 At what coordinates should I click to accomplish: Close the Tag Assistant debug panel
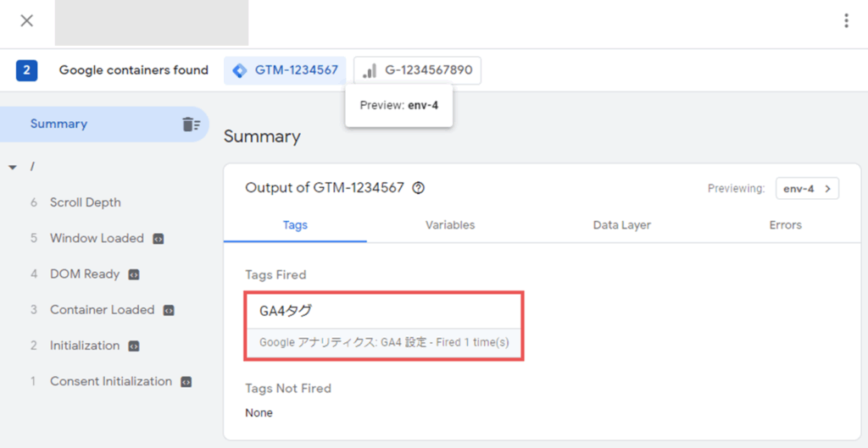(26, 21)
